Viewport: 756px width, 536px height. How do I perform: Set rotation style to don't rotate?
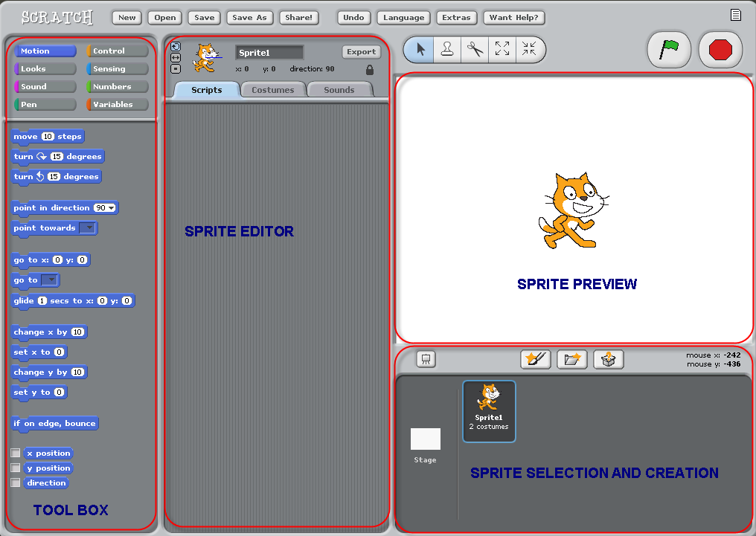click(176, 69)
